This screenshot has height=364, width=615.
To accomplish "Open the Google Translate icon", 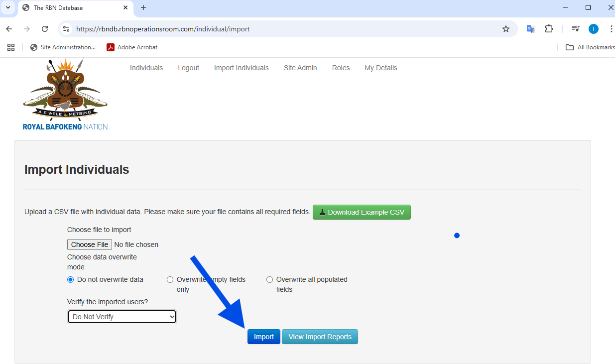I will [x=531, y=29].
